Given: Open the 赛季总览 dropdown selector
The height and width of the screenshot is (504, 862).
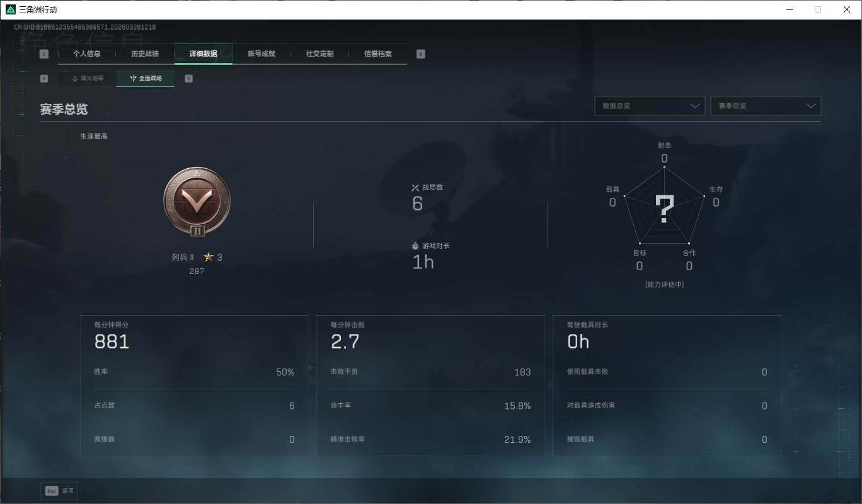Looking at the screenshot, I should pyautogui.click(x=766, y=106).
